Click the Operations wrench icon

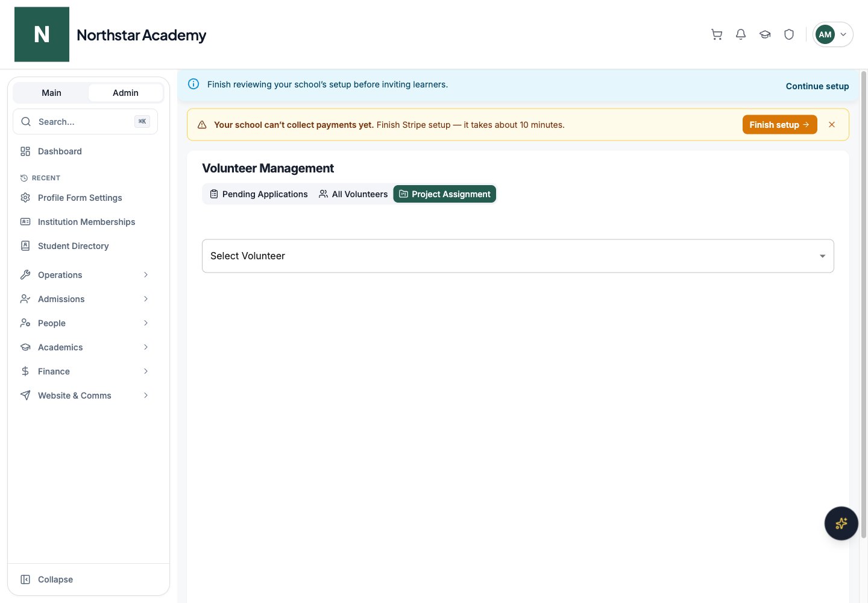pyautogui.click(x=25, y=275)
